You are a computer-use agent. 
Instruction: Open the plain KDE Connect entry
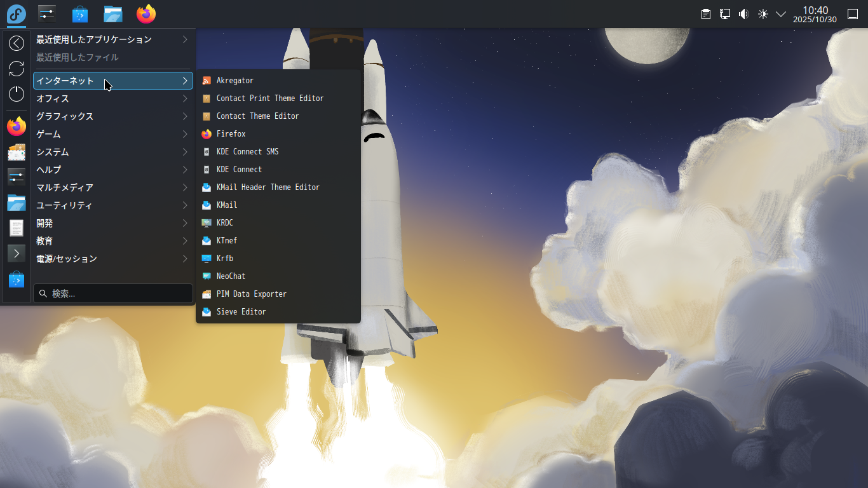278,170
